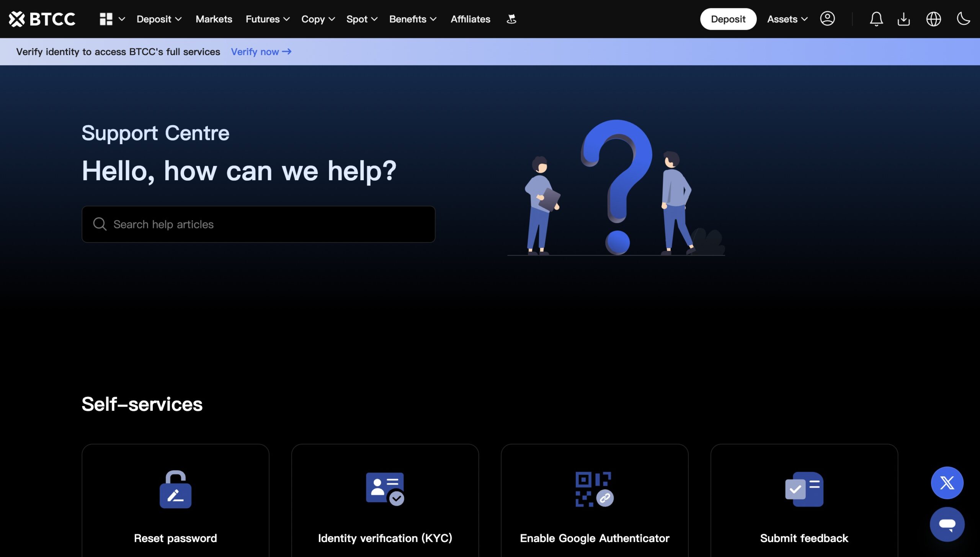Toggle dark mode moon icon
This screenshot has width=980, height=557.
(x=963, y=18)
